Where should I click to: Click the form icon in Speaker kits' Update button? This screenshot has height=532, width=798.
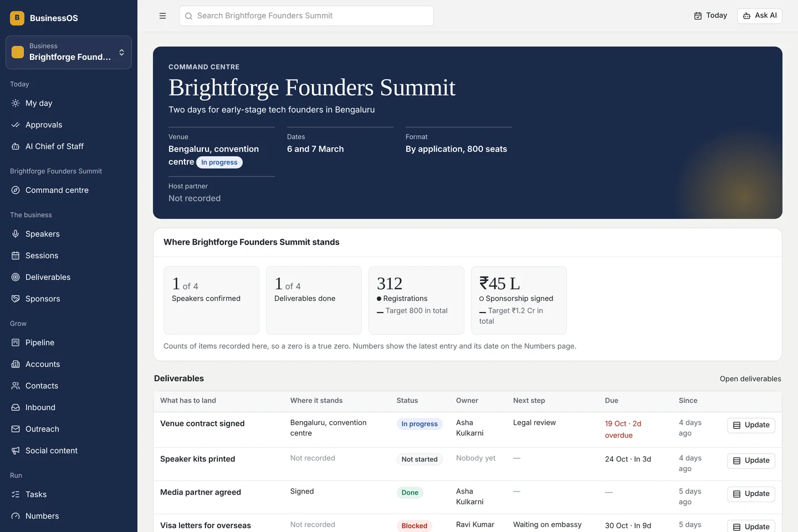tap(736, 461)
